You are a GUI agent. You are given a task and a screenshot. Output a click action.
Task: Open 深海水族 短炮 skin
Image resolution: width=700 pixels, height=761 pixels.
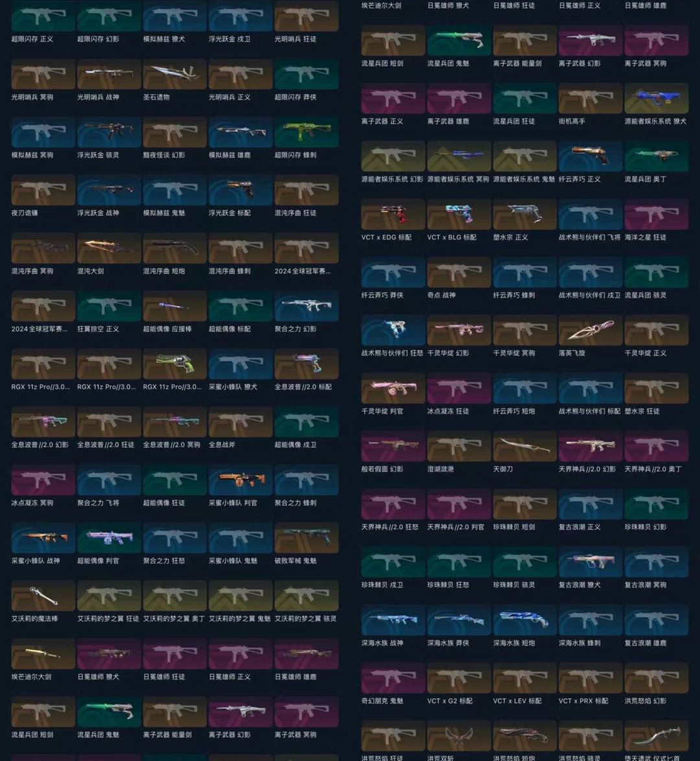point(524,620)
